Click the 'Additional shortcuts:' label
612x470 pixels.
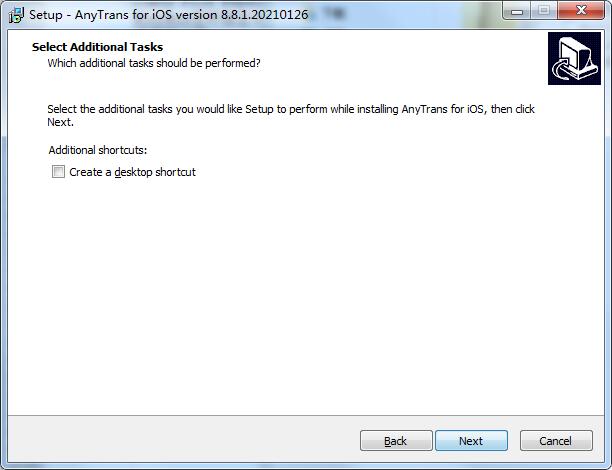97,150
